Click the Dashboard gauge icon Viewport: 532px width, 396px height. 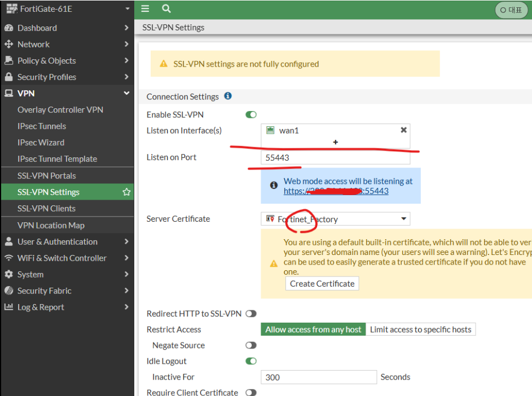(x=9, y=28)
